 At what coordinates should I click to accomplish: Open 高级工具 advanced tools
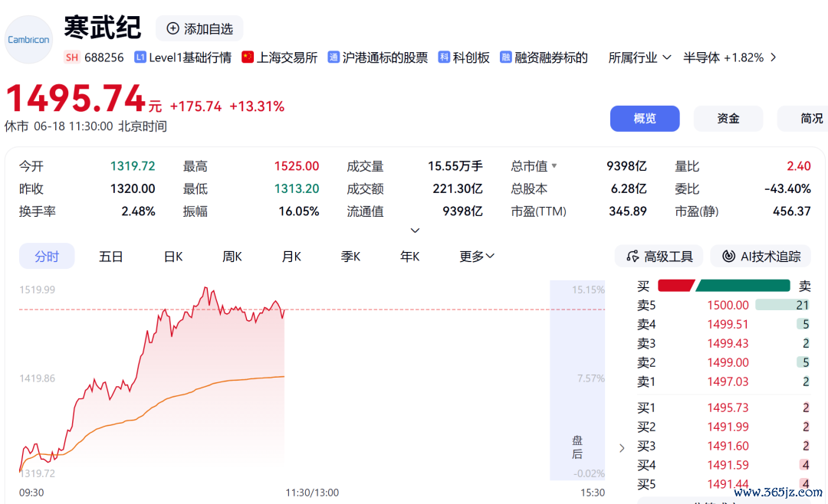click(x=659, y=257)
